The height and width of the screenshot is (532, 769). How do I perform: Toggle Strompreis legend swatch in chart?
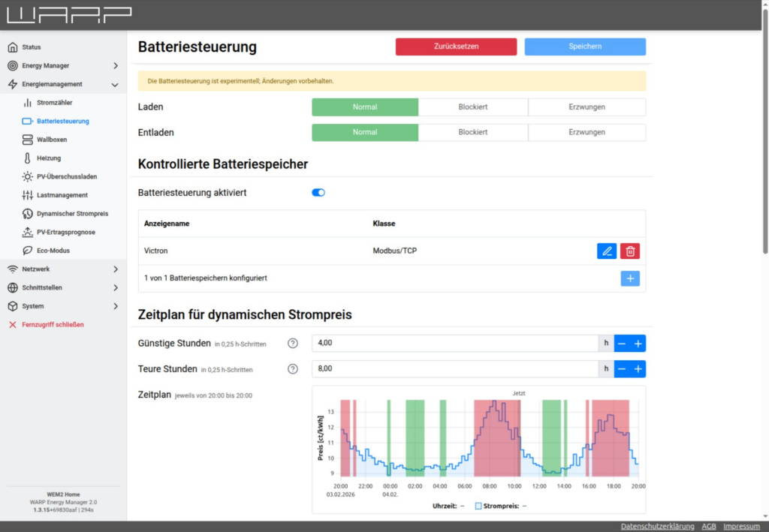(x=478, y=506)
